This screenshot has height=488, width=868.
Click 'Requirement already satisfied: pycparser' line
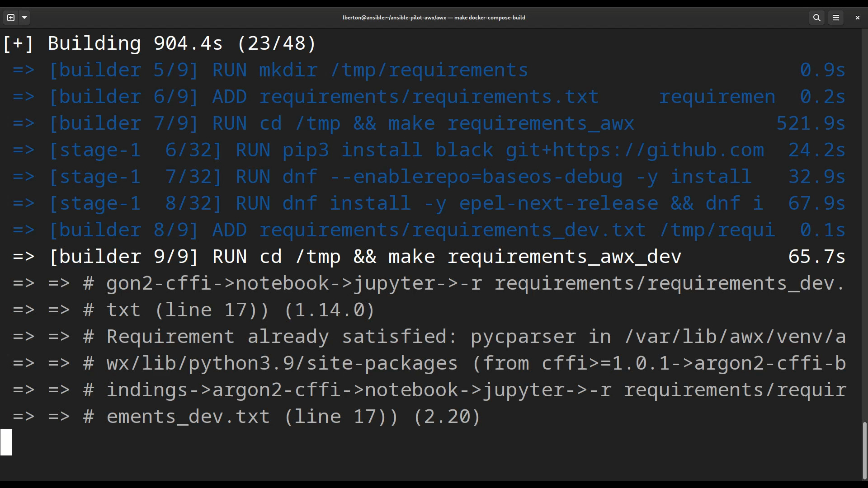429,337
